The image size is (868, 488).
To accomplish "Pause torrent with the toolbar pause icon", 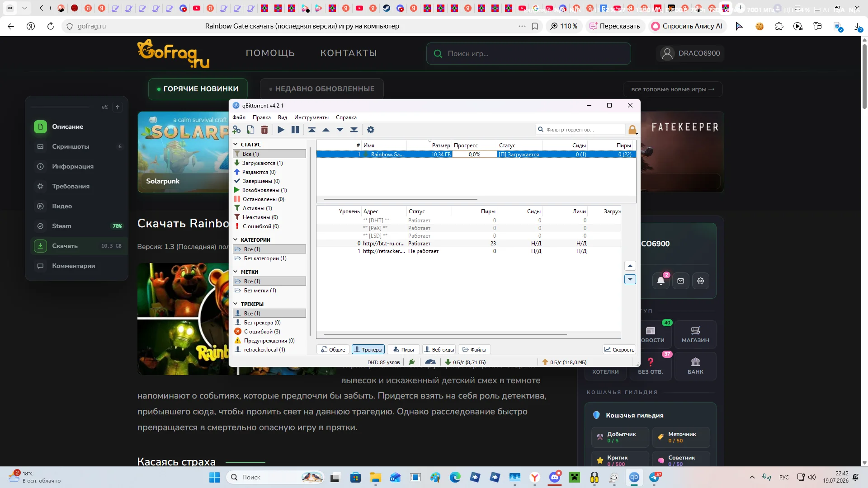I will point(295,130).
